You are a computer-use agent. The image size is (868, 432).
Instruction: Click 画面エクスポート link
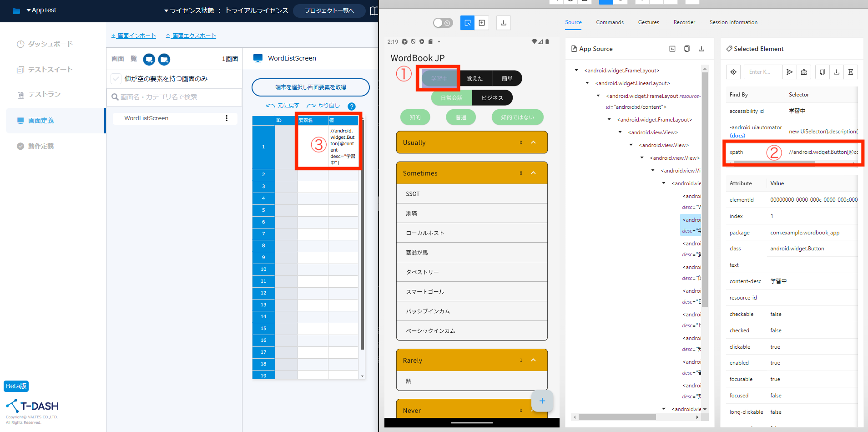pos(191,36)
